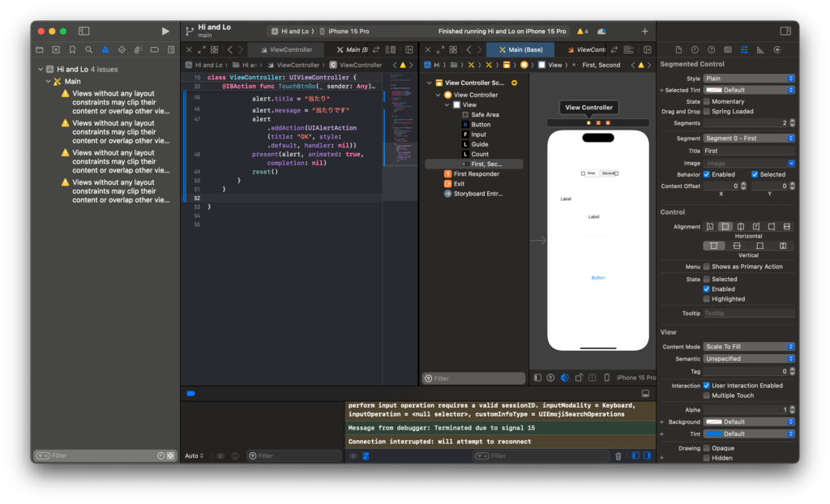Click the add (+) library button

pos(644,31)
